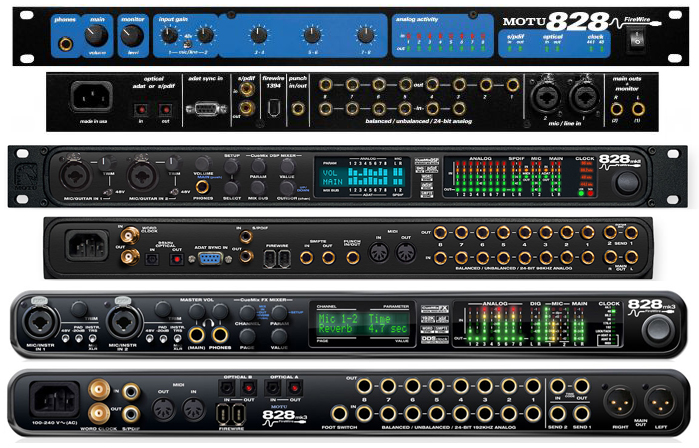
Task: Click the (MAIN) headphone jack on 828mk3
Action: click(x=196, y=334)
